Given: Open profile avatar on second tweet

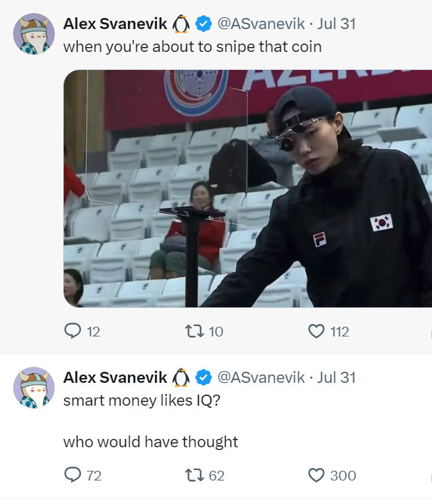Looking at the screenshot, I should [x=34, y=387].
